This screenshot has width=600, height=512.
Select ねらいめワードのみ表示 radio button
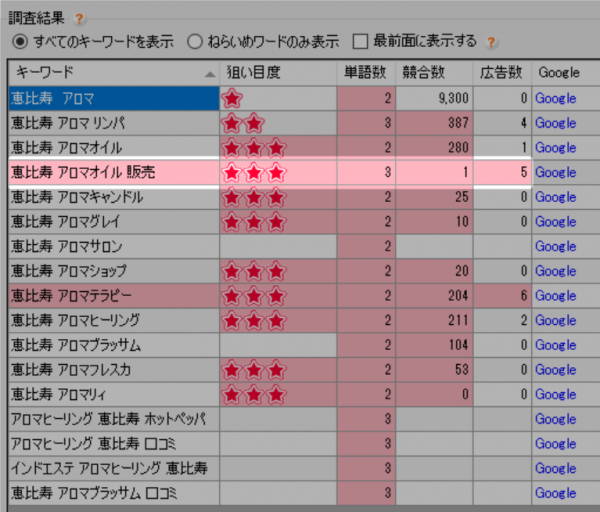pyautogui.click(x=196, y=42)
